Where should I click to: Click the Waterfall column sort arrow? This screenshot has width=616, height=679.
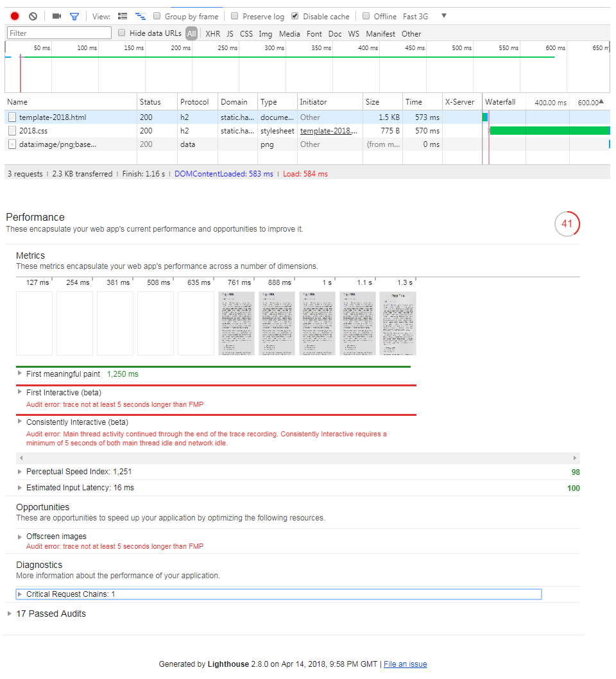coord(601,102)
